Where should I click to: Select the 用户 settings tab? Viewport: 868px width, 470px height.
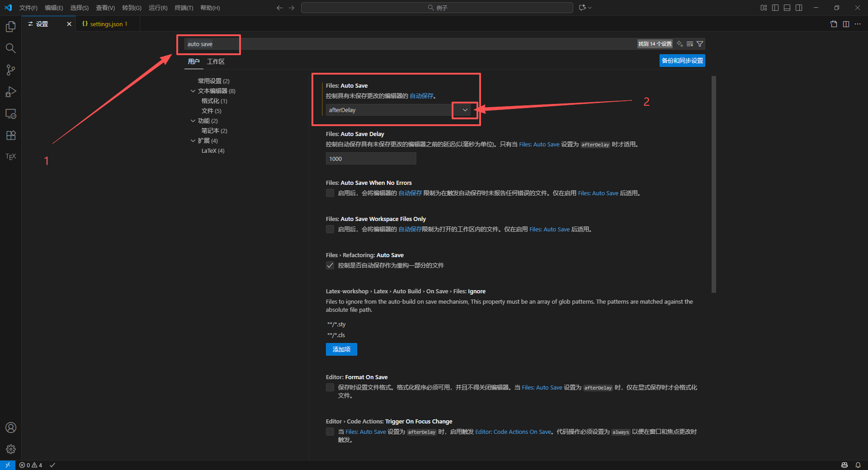(193, 61)
